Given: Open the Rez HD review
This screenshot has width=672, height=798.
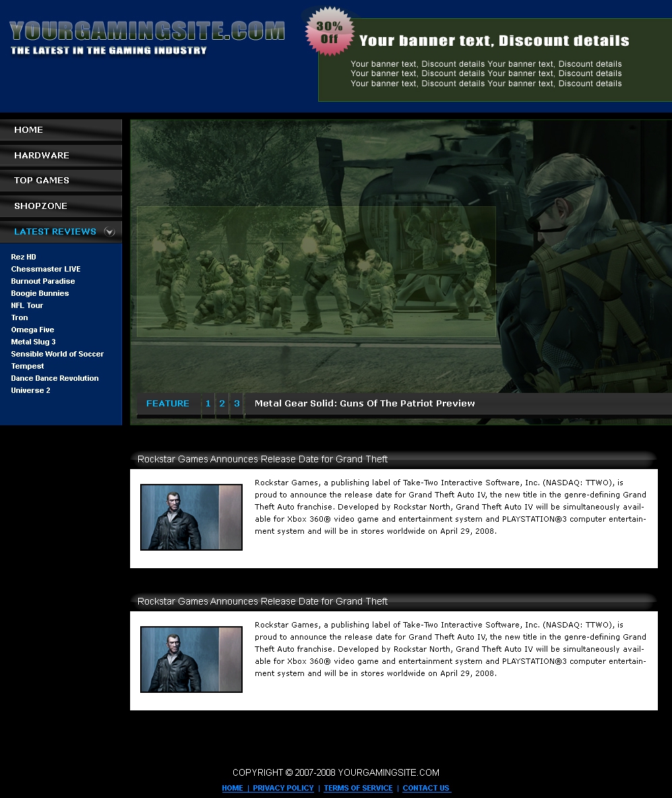Looking at the screenshot, I should (24, 257).
